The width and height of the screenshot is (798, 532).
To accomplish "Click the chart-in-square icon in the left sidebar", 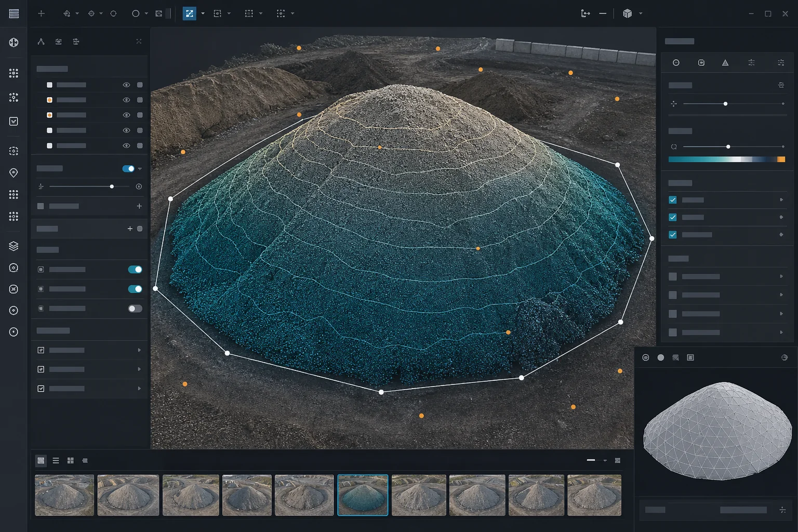I will click(x=14, y=121).
